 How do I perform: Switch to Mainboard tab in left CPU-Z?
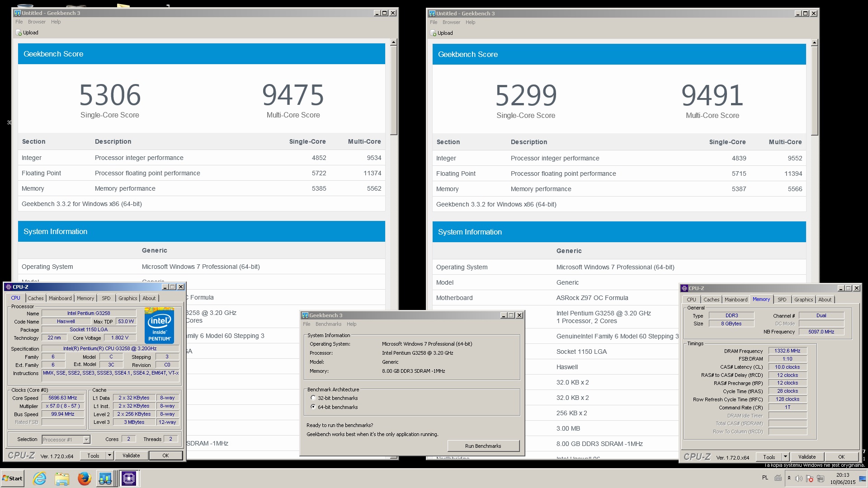[x=60, y=298]
